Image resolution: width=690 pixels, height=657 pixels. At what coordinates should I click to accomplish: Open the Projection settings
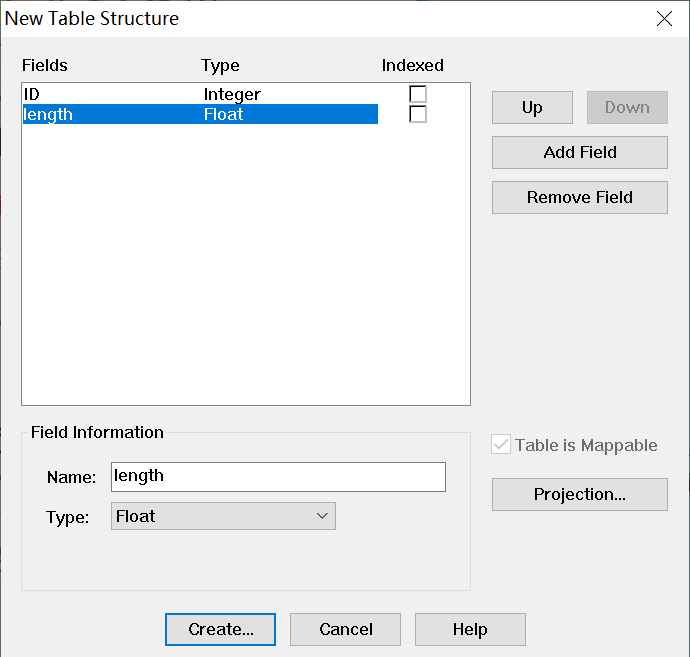coord(579,494)
